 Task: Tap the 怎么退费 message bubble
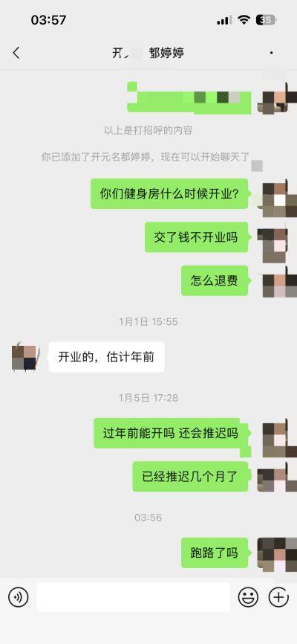215,280
